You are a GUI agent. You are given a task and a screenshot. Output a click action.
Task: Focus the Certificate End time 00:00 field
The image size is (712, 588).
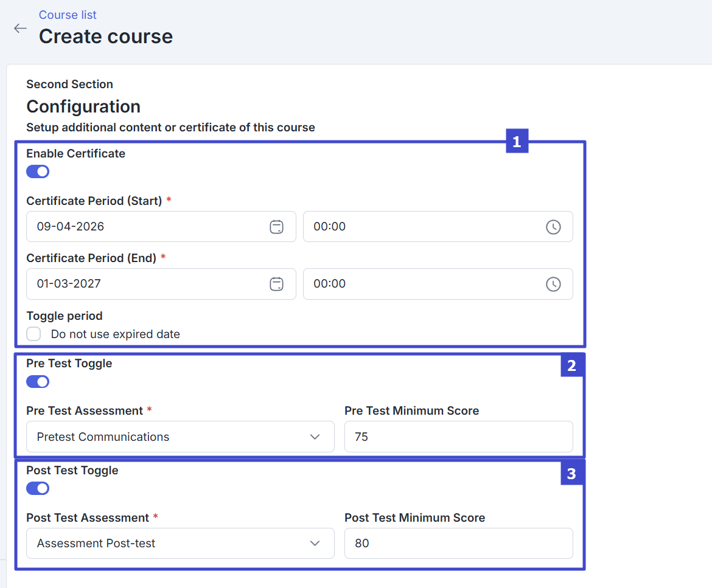[x=420, y=284]
